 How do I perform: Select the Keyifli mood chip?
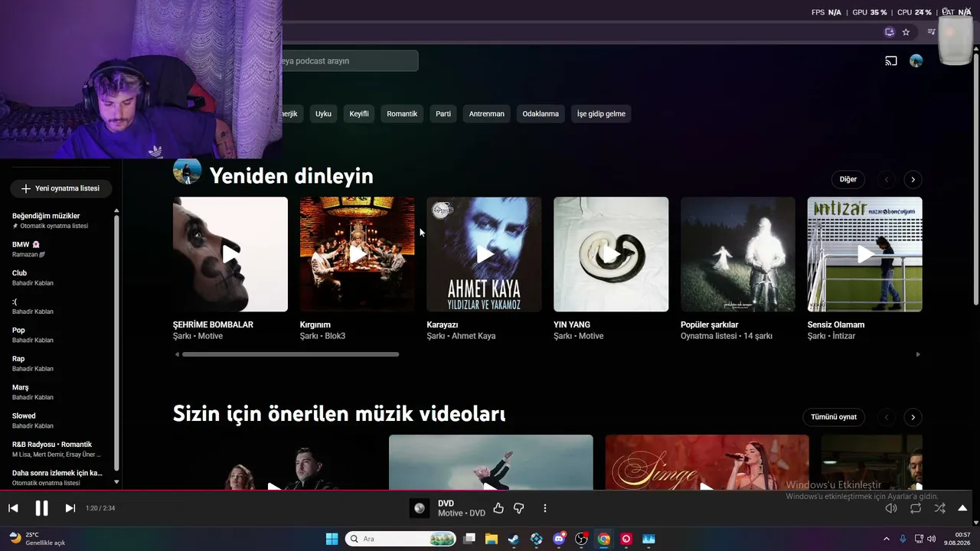[359, 114]
